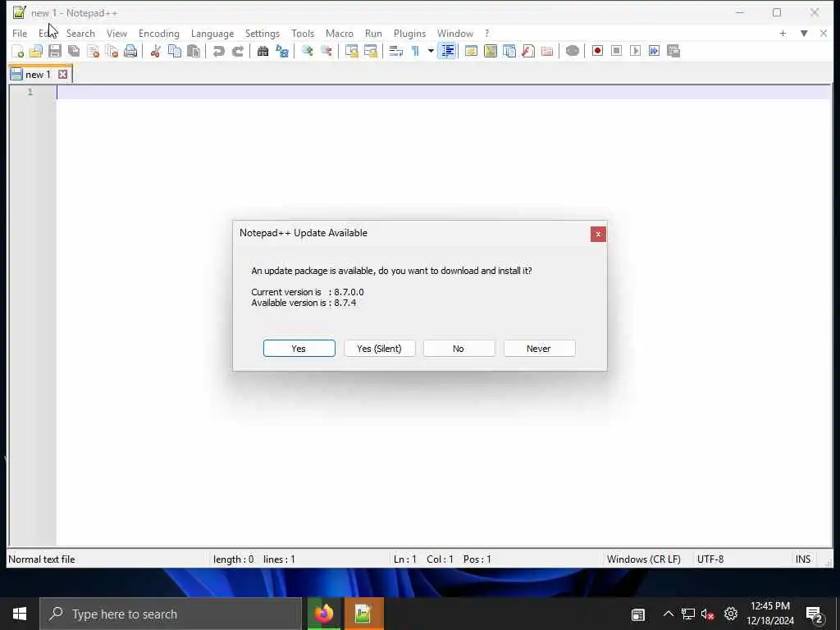Open the Encoding menu
840x630 pixels.
pyautogui.click(x=158, y=33)
